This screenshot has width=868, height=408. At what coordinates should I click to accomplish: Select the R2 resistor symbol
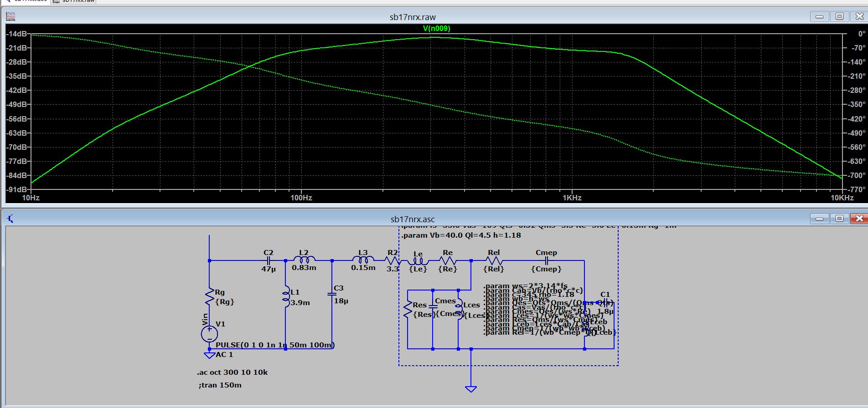click(393, 260)
